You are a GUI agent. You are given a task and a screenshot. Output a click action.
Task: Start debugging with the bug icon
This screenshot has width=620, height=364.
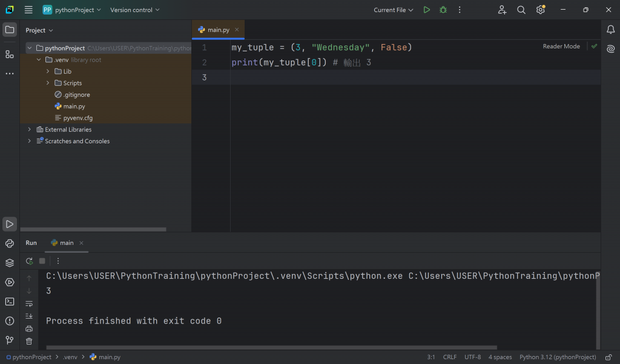pos(443,10)
